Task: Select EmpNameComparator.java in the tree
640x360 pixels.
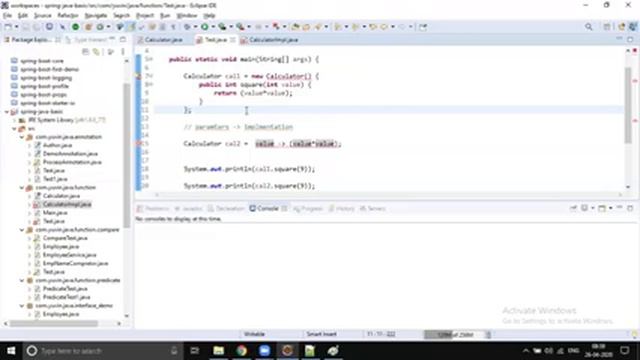Action: pos(75,263)
